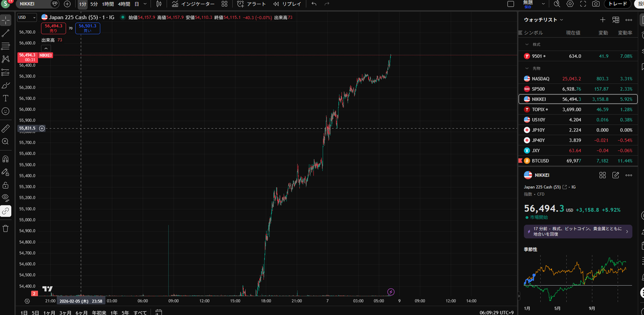Open the NIKKEI symbol search box
This screenshot has width=644, height=315.
(38, 4)
